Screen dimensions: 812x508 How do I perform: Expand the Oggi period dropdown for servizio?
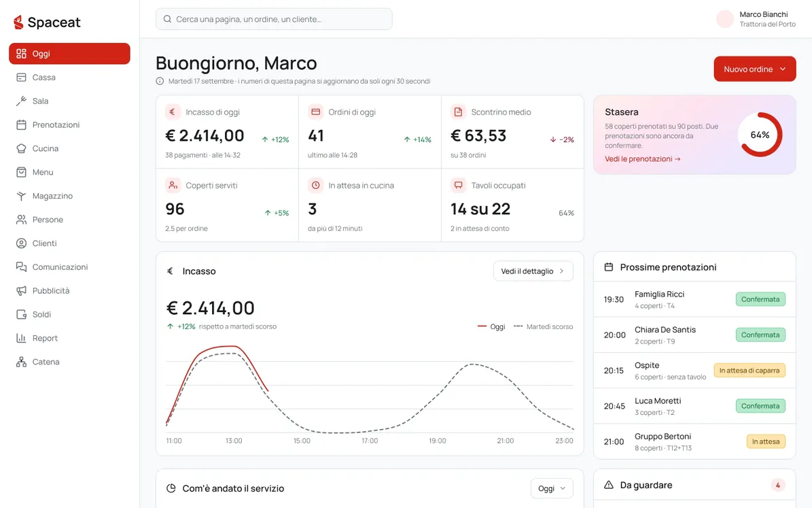point(552,488)
